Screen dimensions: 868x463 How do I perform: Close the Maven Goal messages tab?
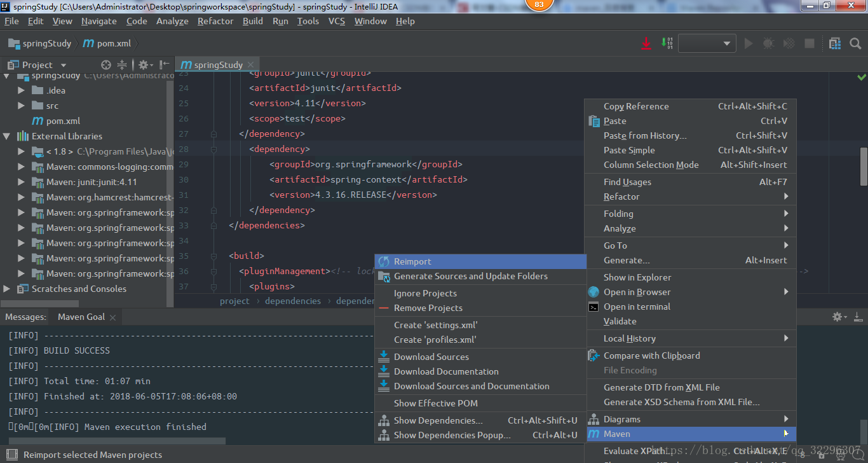click(x=112, y=317)
